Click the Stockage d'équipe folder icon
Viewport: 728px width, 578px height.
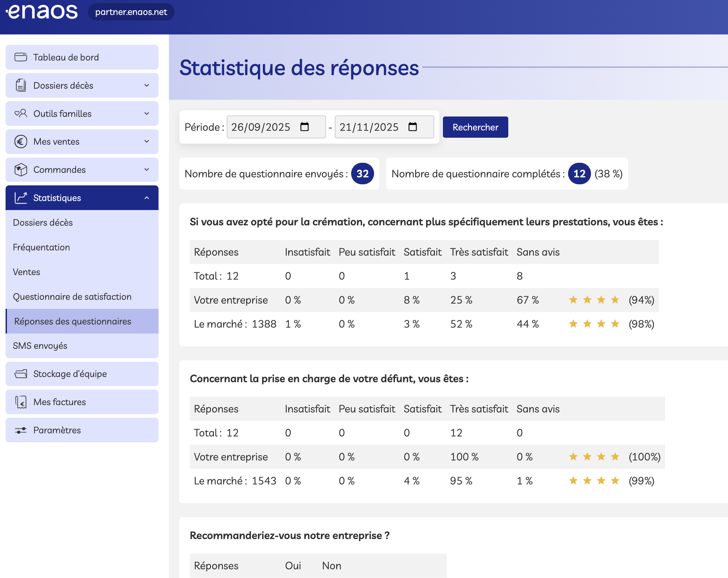[x=21, y=374]
